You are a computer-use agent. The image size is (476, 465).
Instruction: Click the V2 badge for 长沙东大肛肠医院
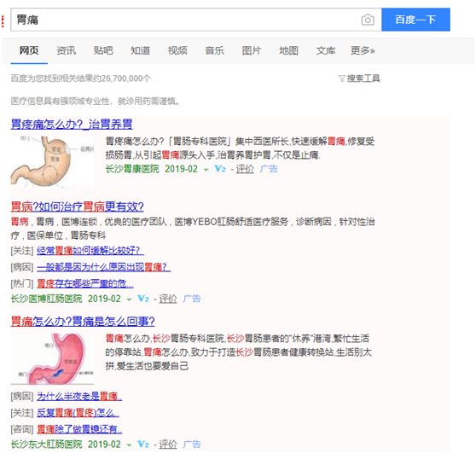(x=143, y=445)
